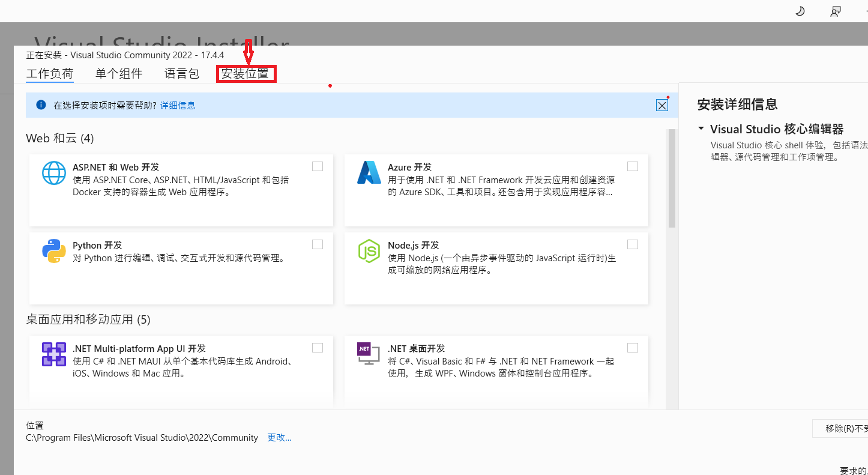The width and height of the screenshot is (868, 475).
Task: Click the Python development logo icon
Action: 54,251
